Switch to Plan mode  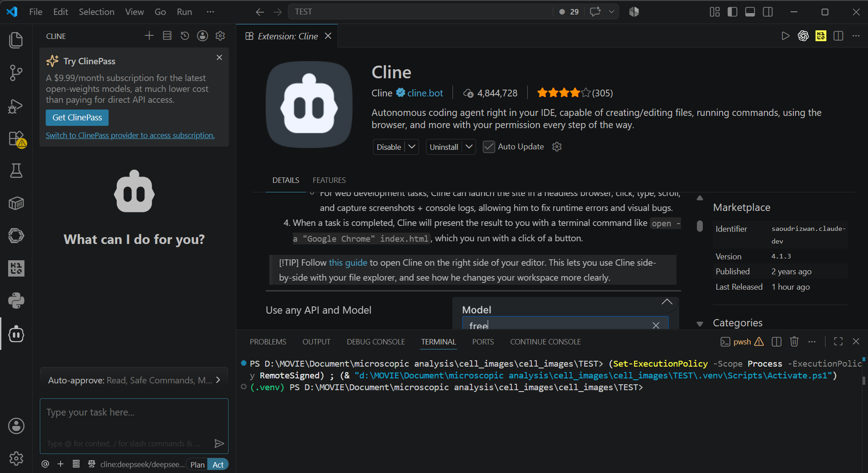click(197, 464)
